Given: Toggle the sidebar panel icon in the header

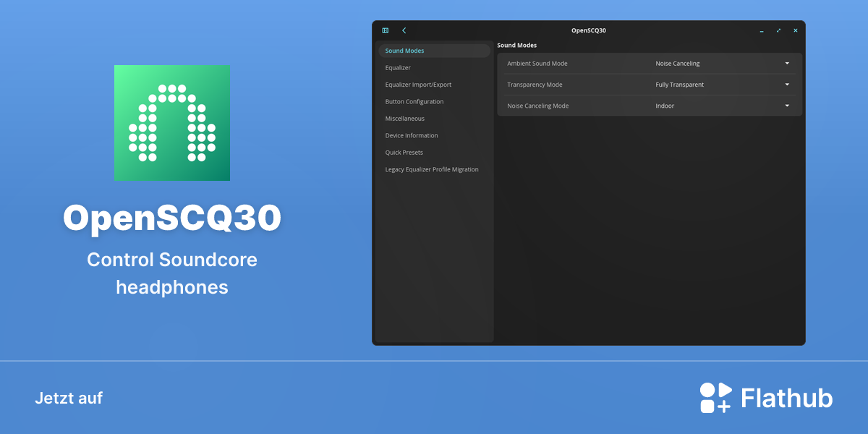Looking at the screenshot, I should click(x=386, y=30).
